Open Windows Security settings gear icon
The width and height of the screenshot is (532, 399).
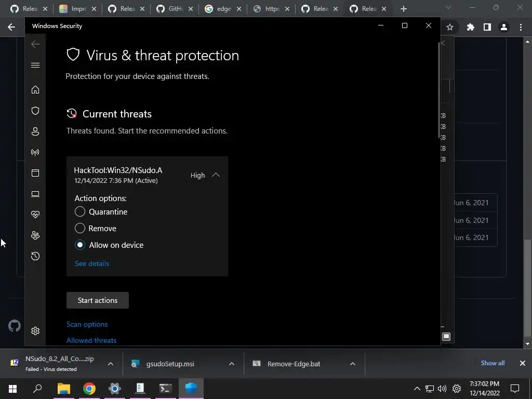[35, 331]
